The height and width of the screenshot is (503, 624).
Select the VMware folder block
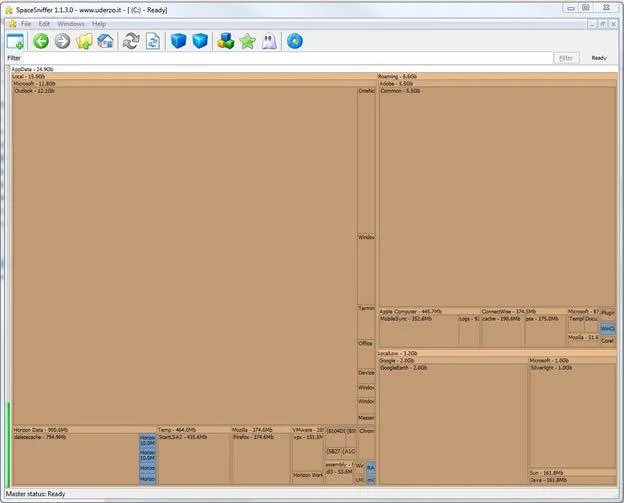pyautogui.click(x=308, y=430)
